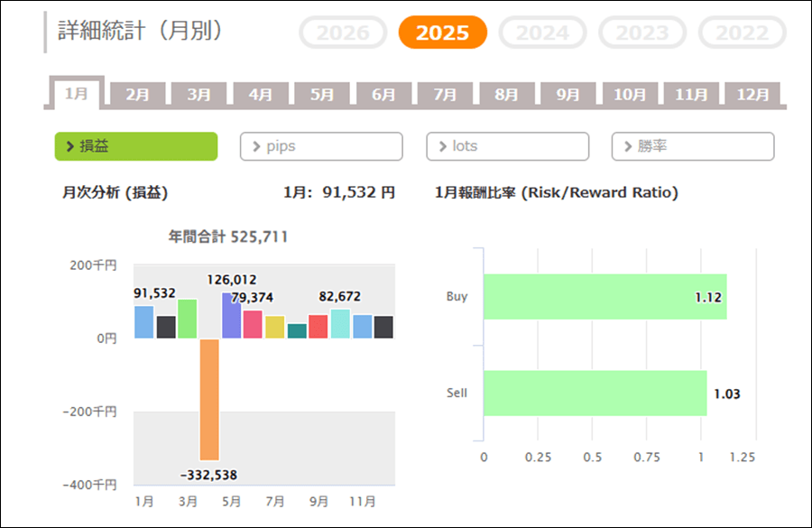Switch the metric to 勝率
812x528 pixels.
693,146
